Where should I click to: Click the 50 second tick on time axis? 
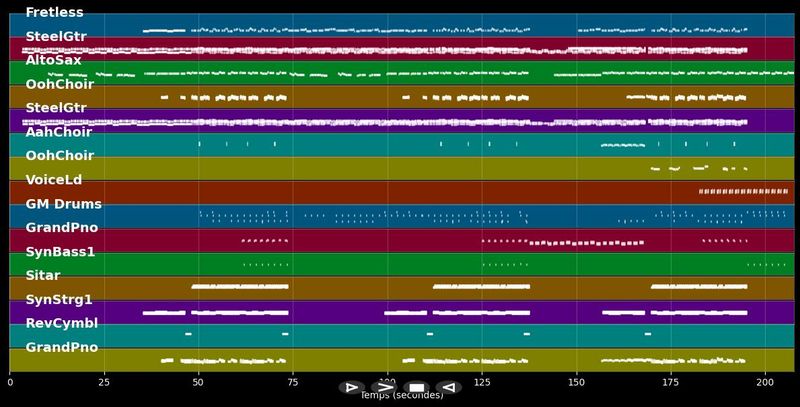pyautogui.click(x=199, y=381)
